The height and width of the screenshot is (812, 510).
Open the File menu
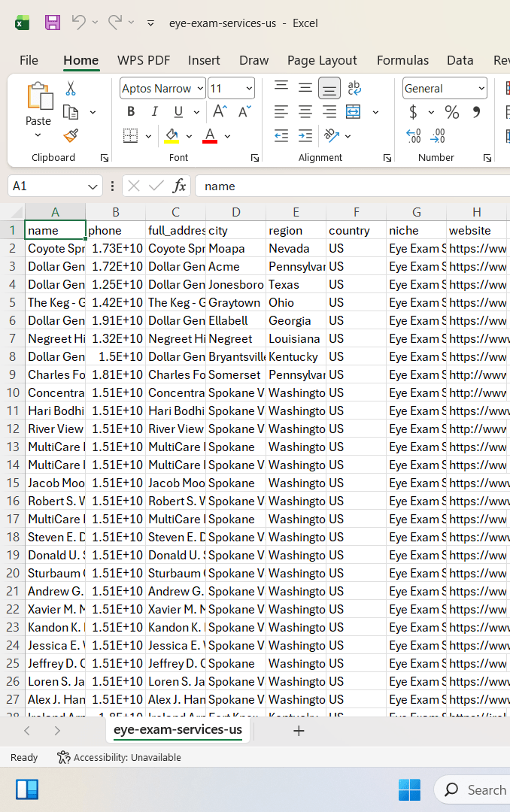coord(29,61)
